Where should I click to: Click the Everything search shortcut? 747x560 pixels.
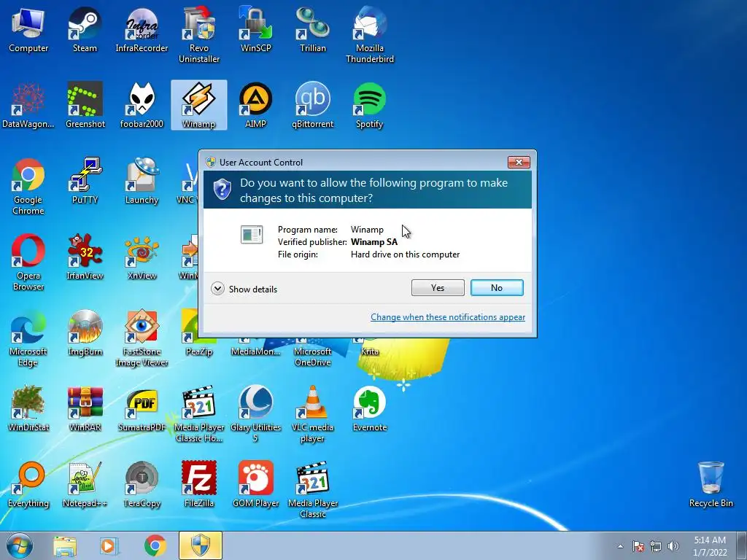[28, 484]
